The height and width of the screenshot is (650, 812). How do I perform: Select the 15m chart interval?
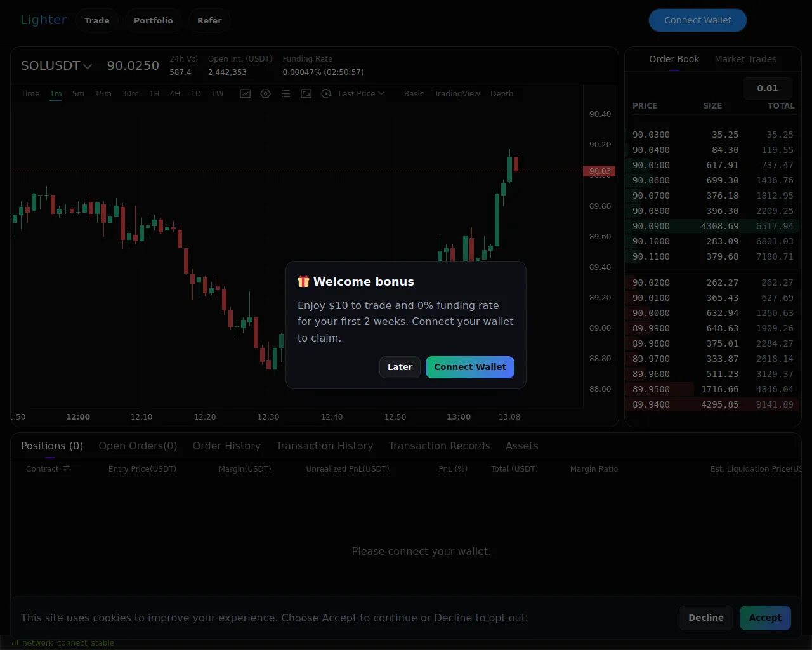point(103,94)
